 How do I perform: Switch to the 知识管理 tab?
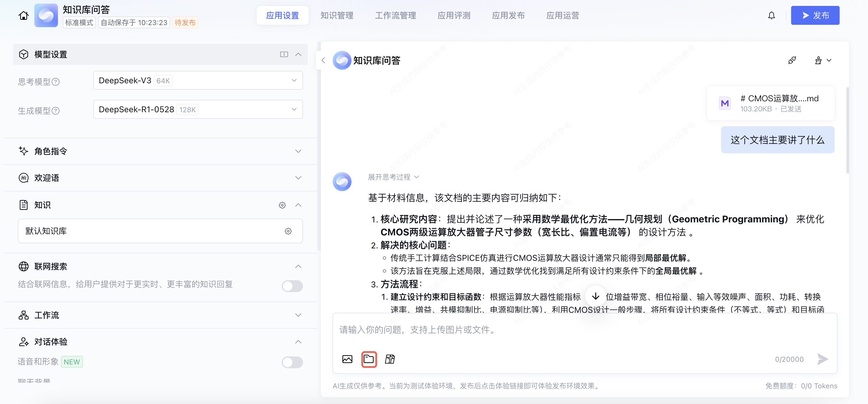point(337,15)
